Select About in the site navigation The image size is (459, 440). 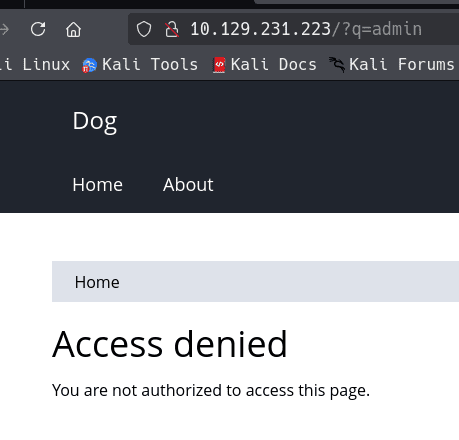coord(188,185)
